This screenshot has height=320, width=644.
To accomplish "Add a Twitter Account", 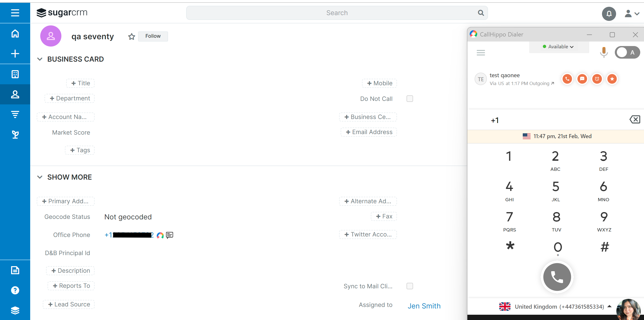I will (x=368, y=234).
